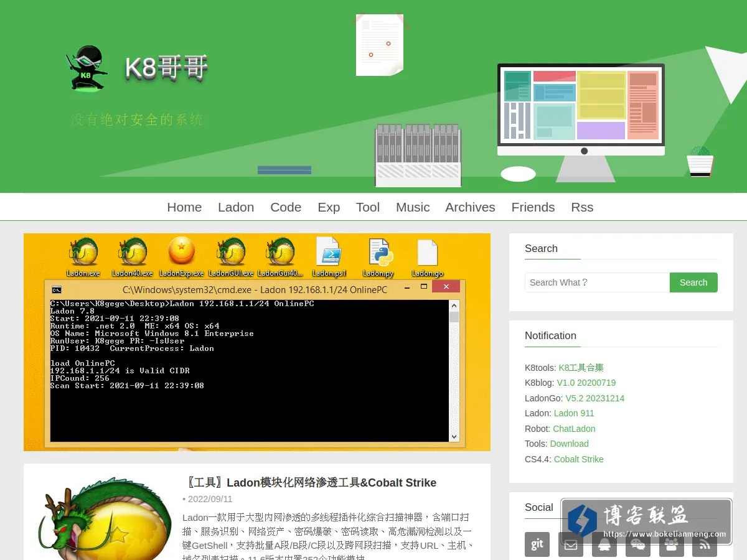Open the Download tools link
Screen dimensions: 747x560
(x=569, y=444)
